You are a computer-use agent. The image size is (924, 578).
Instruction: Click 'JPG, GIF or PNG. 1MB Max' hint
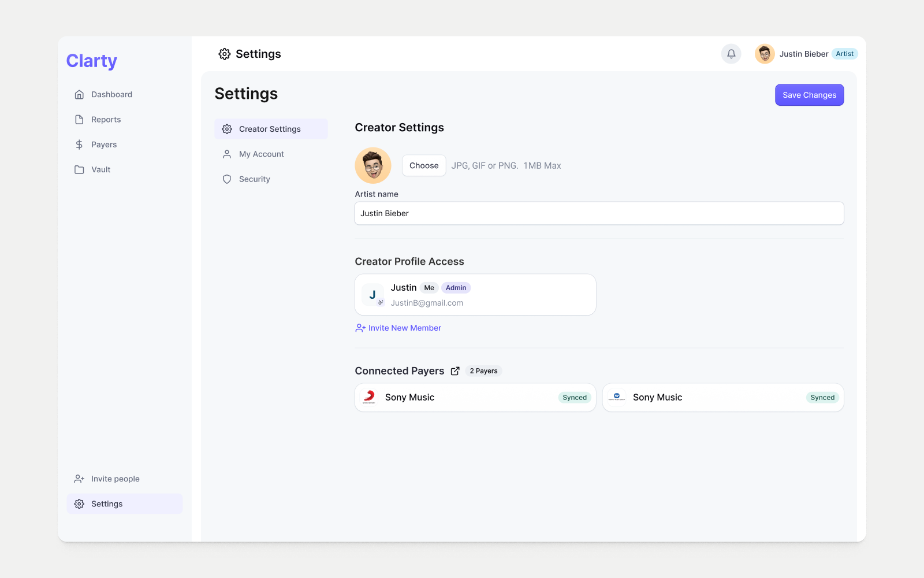click(506, 166)
